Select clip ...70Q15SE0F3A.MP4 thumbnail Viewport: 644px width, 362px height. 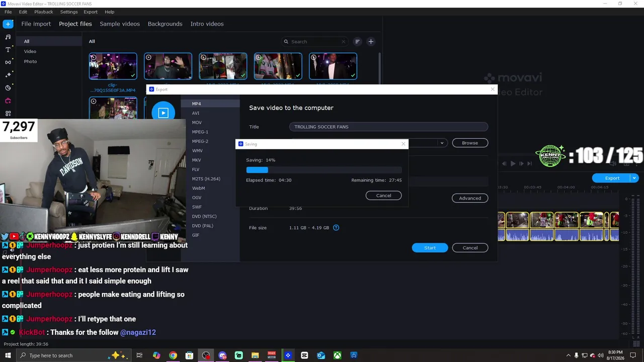(x=113, y=66)
